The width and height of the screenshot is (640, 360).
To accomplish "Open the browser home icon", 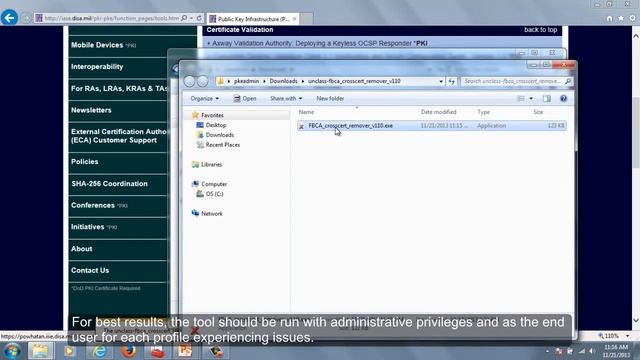I will [609, 18].
